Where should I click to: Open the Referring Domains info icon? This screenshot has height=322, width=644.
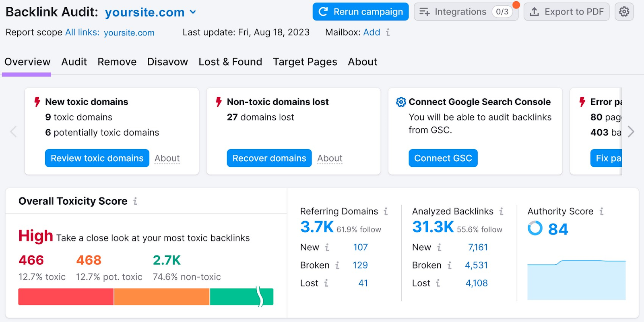pyautogui.click(x=386, y=211)
